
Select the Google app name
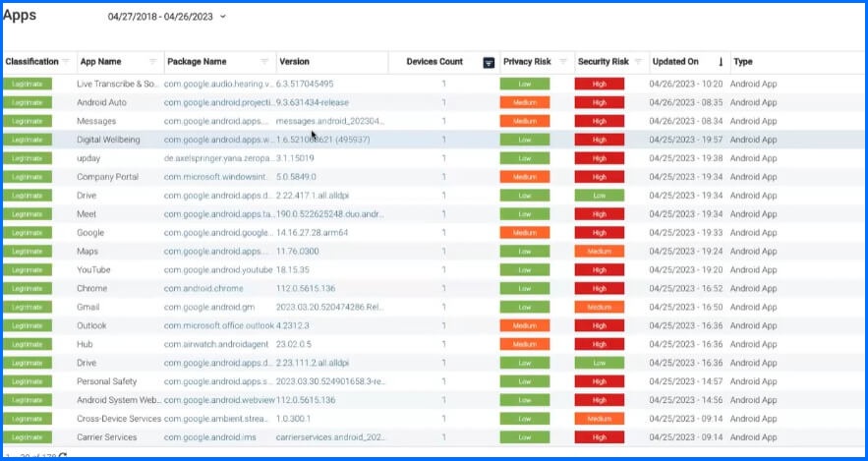pos(90,232)
